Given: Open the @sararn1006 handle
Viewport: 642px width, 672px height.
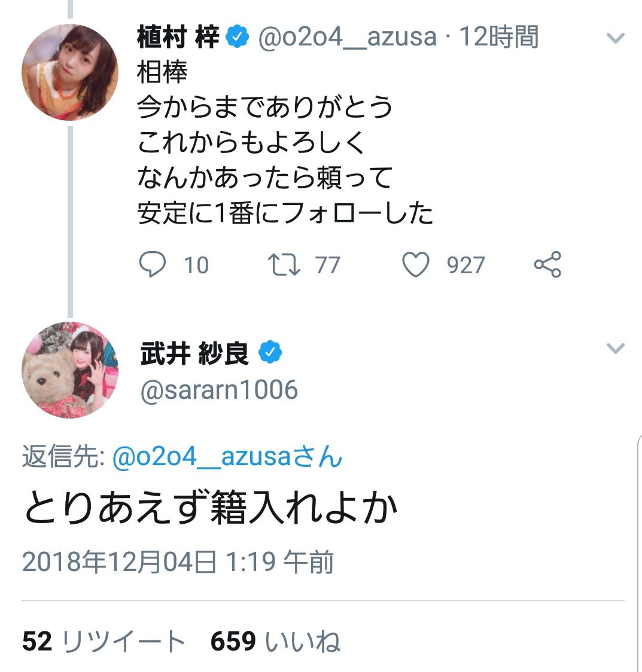Looking at the screenshot, I should point(219,390).
